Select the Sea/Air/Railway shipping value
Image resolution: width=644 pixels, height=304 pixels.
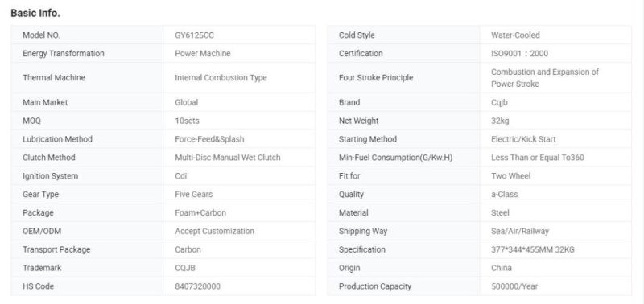(x=519, y=231)
